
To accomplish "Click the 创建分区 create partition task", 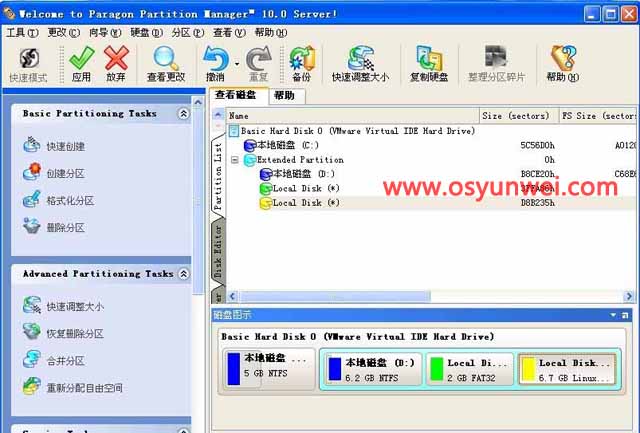I will [x=54, y=173].
